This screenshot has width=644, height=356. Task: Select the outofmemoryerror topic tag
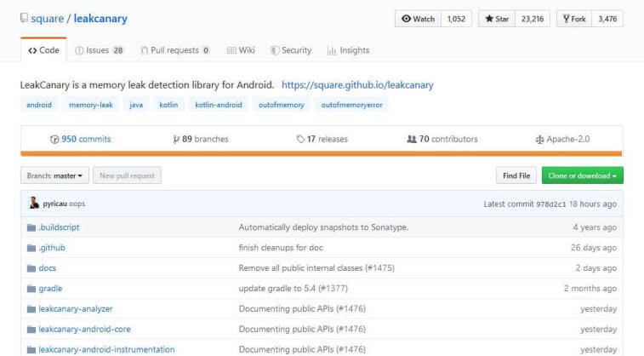(351, 105)
